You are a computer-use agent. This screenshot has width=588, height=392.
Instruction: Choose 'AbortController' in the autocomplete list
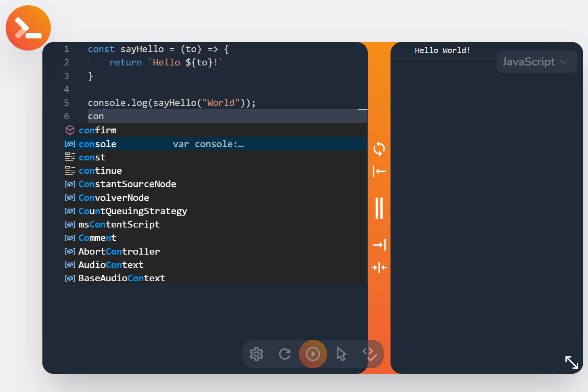coord(119,251)
